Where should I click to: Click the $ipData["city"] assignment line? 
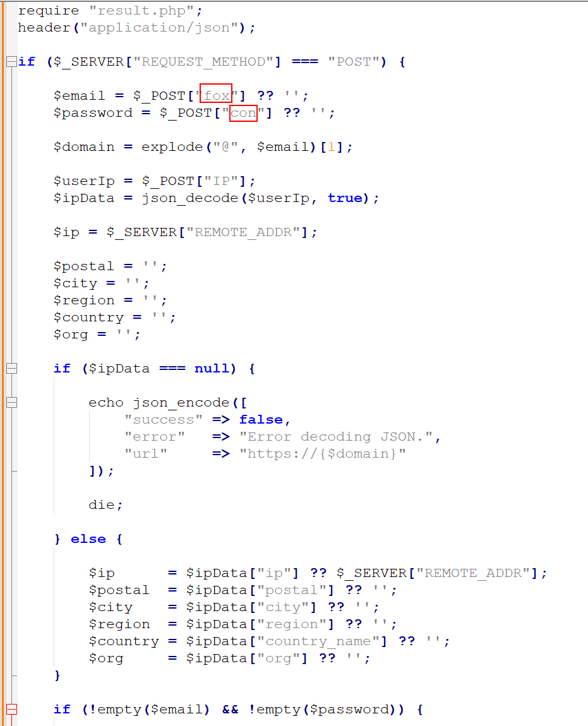pyautogui.click(x=234, y=607)
